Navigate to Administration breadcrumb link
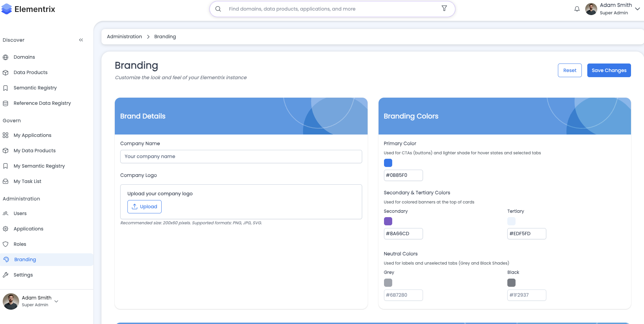Image resolution: width=644 pixels, height=324 pixels. point(124,37)
